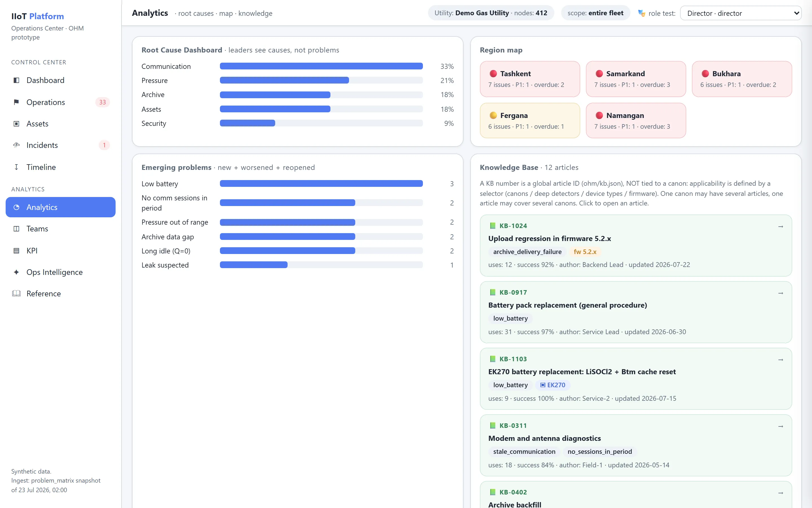Click the KB-1103 green book icon
The image size is (812, 508).
(x=493, y=359)
